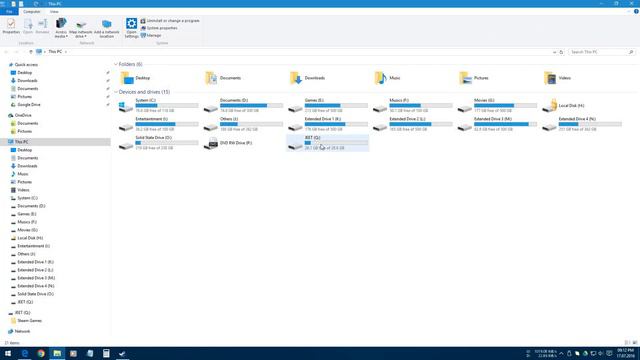Click System (C:) in the sidebar
The width and height of the screenshot is (640, 360).
pyautogui.click(x=27, y=198)
